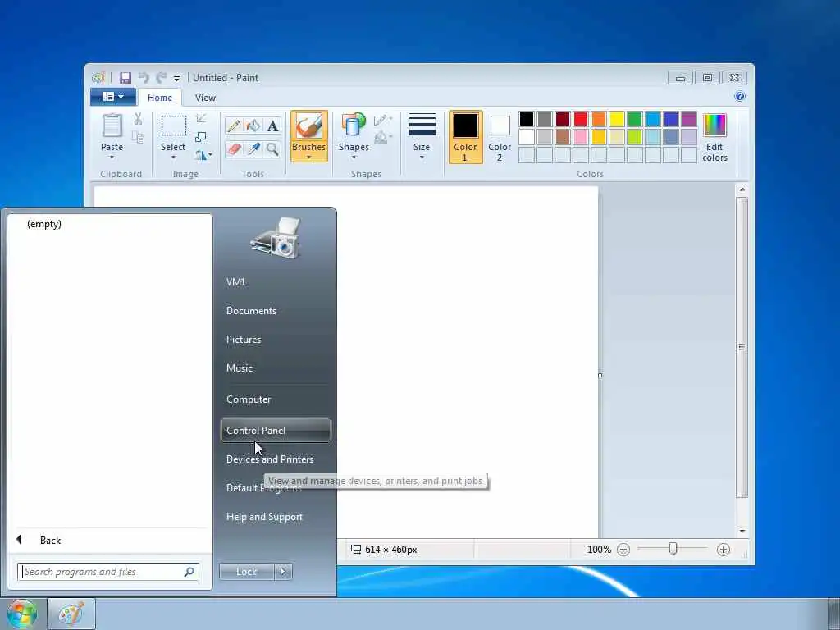This screenshot has width=840, height=630.
Task: Click the Paint Help question mark icon
Action: pyautogui.click(x=740, y=97)
